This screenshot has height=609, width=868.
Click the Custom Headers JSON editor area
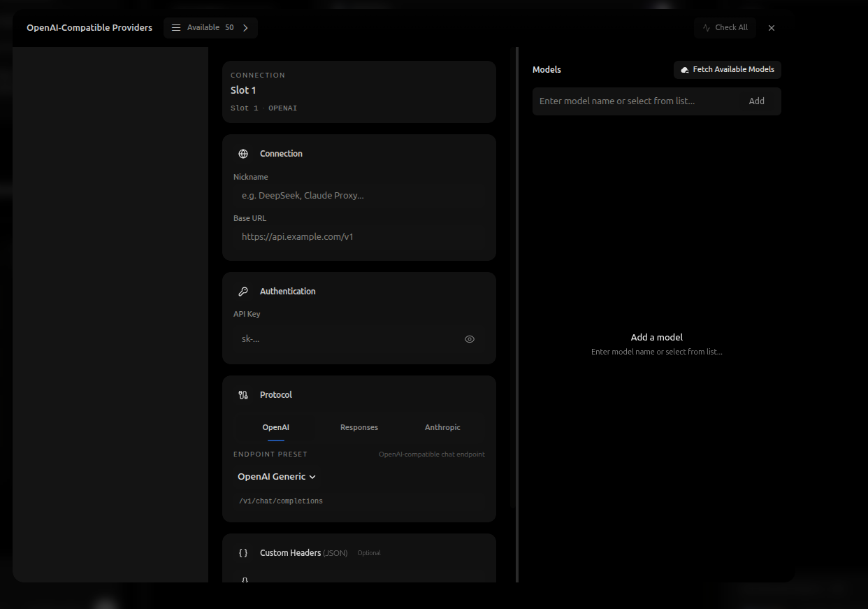[x=359, y=578]
